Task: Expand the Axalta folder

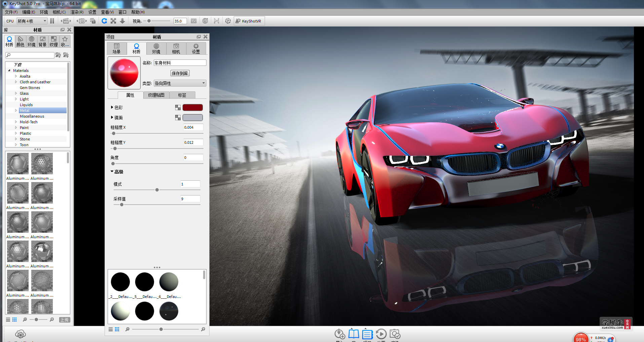Action: pos(16,76)
